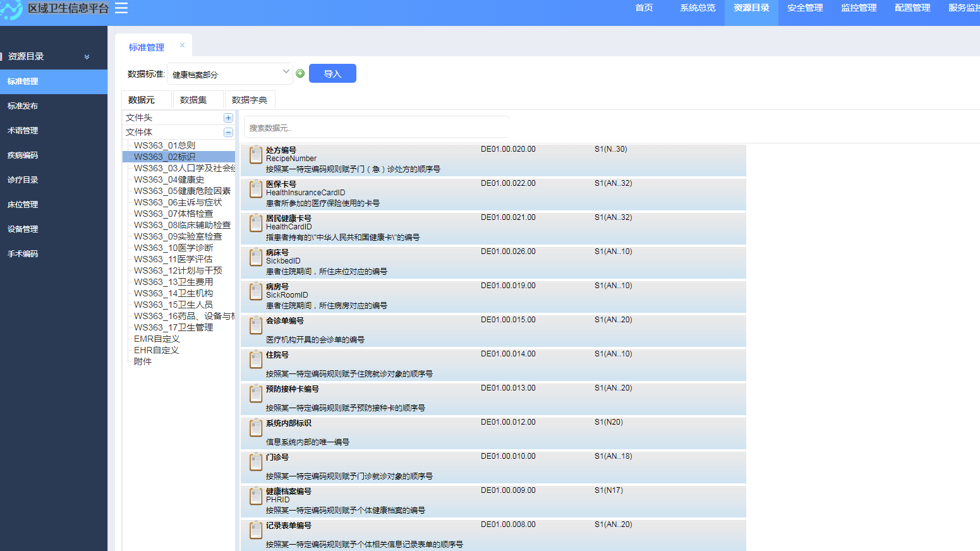Open 安全管理 in top navigation

click(x=805, y=8)
